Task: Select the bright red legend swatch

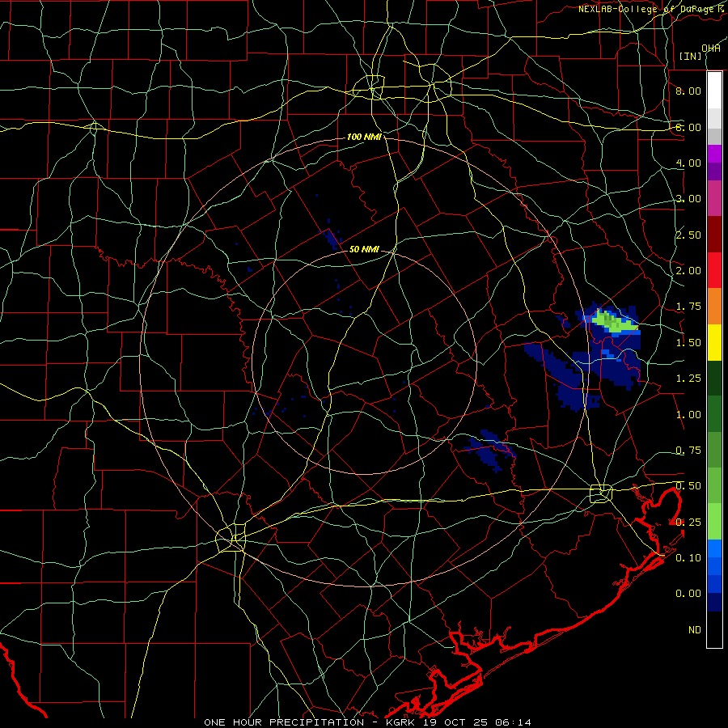Action: (714, 270)
